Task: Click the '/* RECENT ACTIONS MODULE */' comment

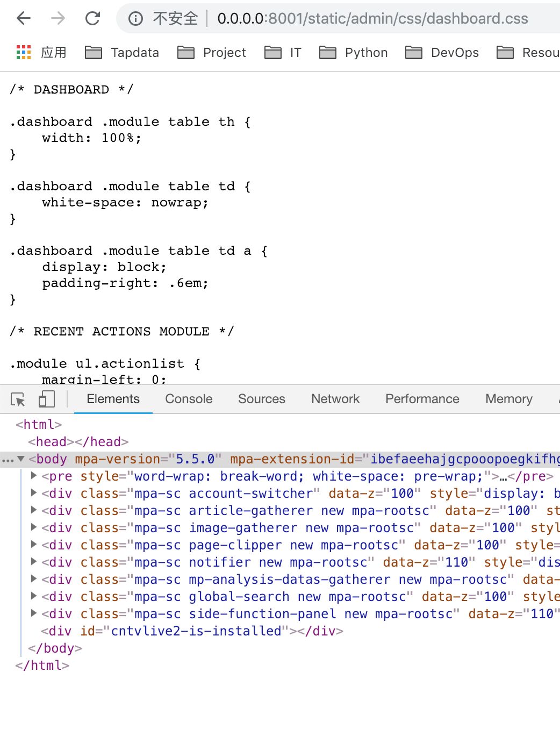Action: pos(121,331)
